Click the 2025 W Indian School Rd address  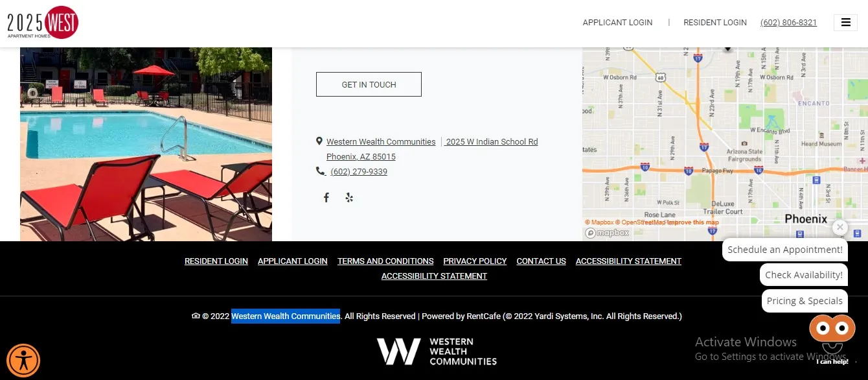[x=492, y=141]
